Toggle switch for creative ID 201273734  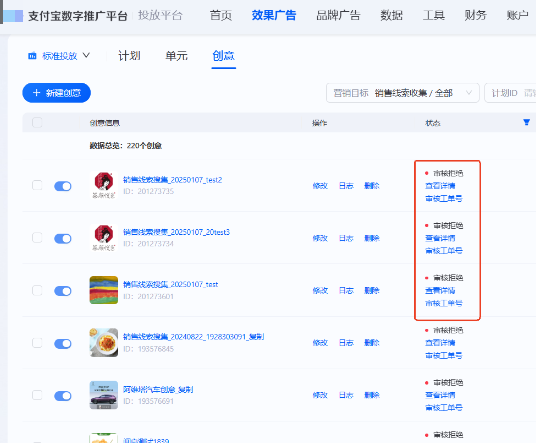[x=63, y=238]
